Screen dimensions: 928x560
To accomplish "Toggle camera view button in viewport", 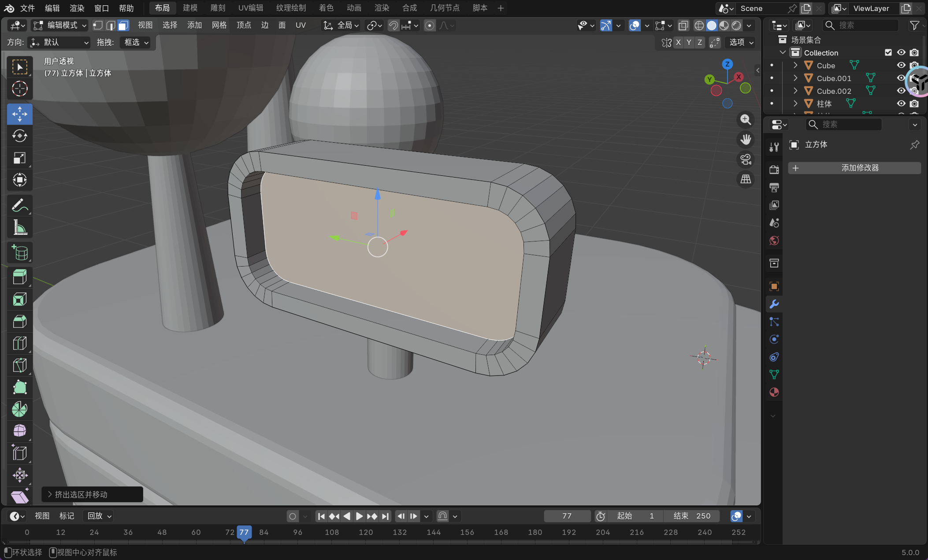I will click(x=746, y=159).
